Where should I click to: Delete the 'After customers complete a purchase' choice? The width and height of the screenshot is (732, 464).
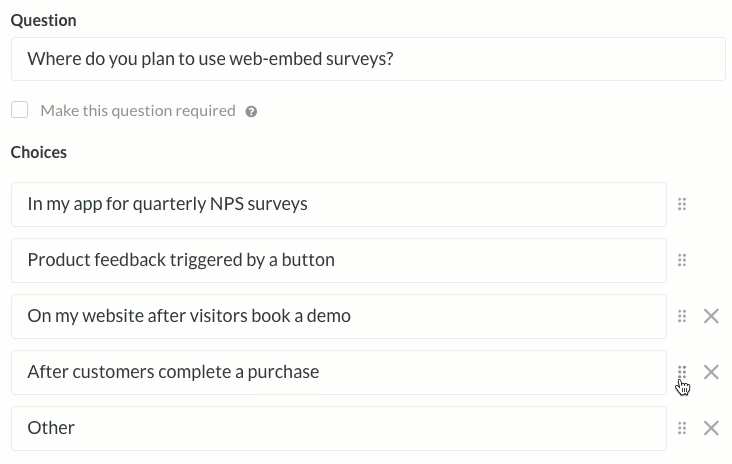[711, 372]
